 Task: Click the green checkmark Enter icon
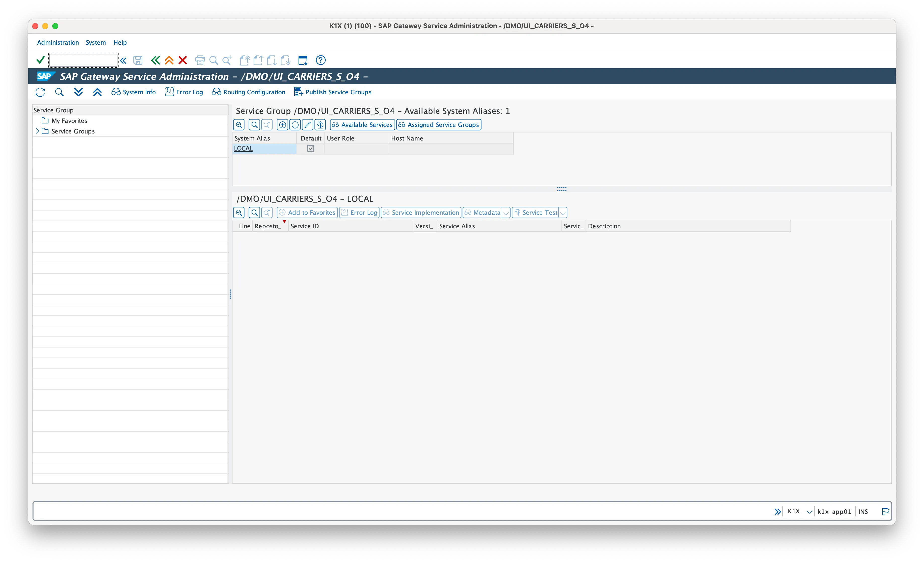(x=40, y=60)
